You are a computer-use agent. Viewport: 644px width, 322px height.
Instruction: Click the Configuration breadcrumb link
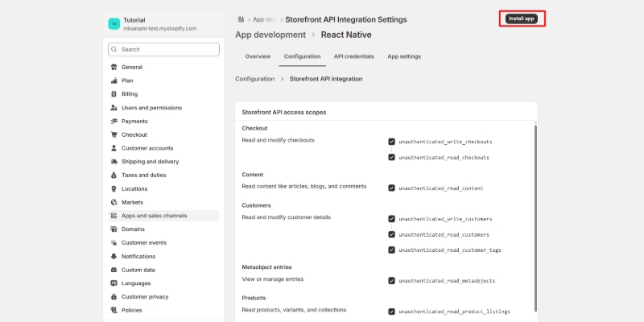coord(254,79)
